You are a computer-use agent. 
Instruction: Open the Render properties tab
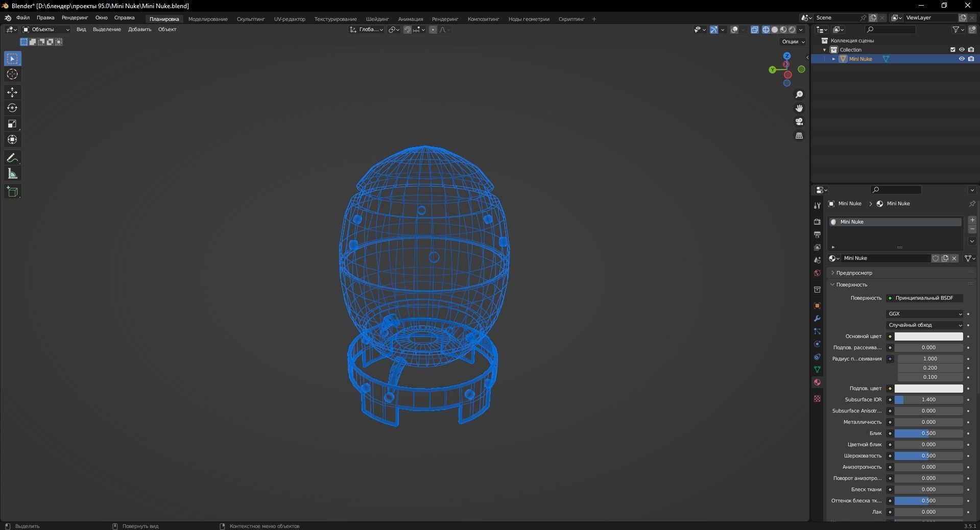pos(817,222)
